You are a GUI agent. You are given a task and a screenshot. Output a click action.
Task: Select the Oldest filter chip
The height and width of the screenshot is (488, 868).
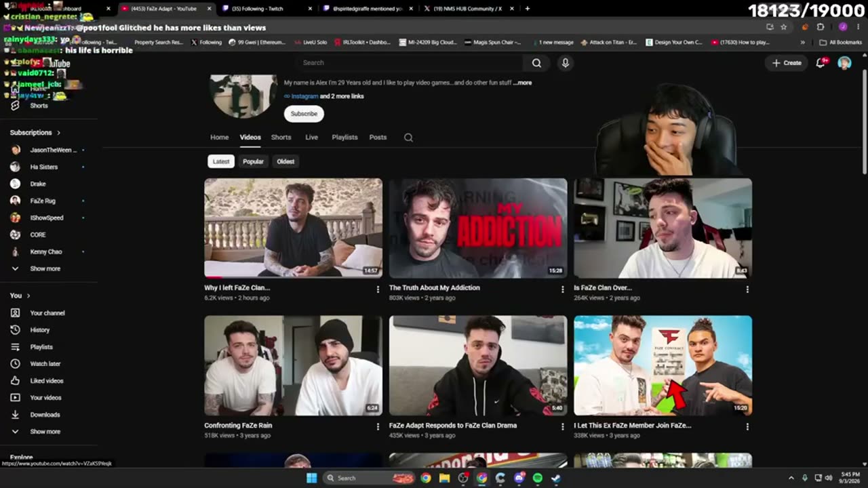(x=285, y=161)
